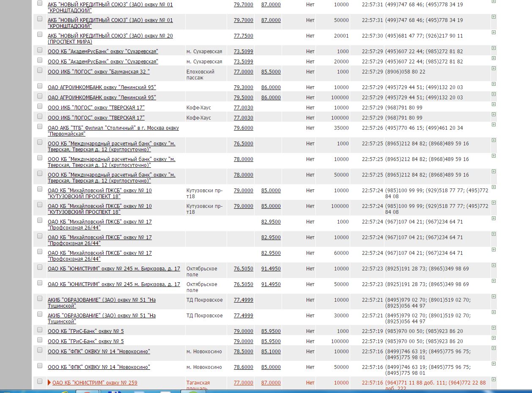Click plus icon on Михайловский №10 10000 row
The height and width of the screenshot is (393, 532).
(x=494, y=187)
